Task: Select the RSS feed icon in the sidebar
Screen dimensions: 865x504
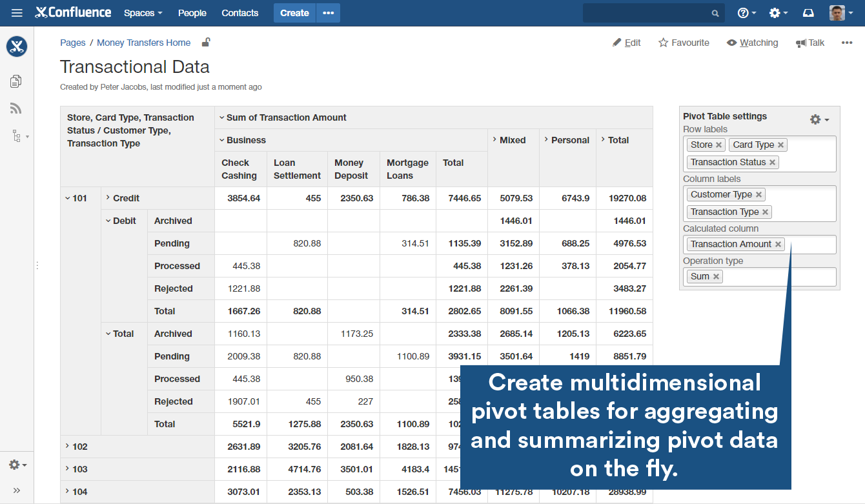Action: click(x=16, y=108)
